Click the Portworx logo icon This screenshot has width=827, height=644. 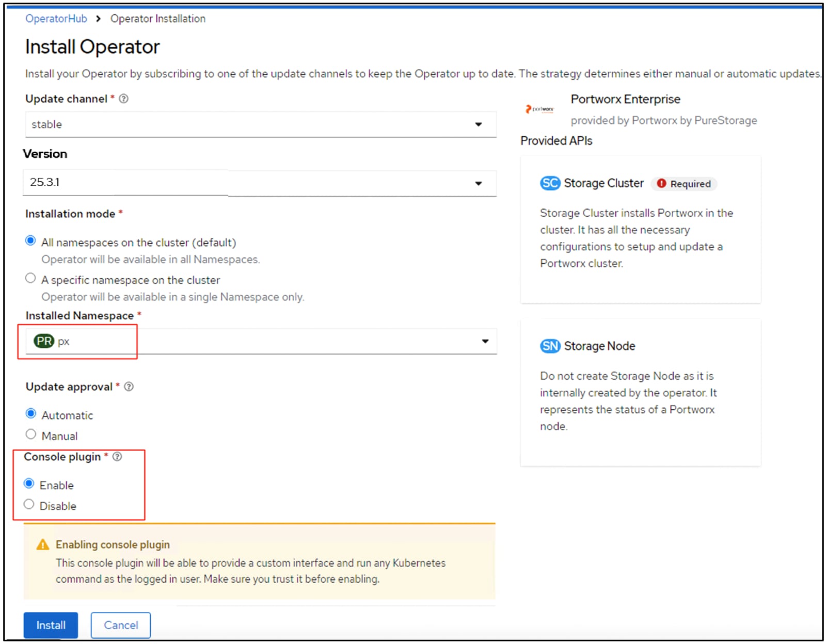[x=539, y=109]
